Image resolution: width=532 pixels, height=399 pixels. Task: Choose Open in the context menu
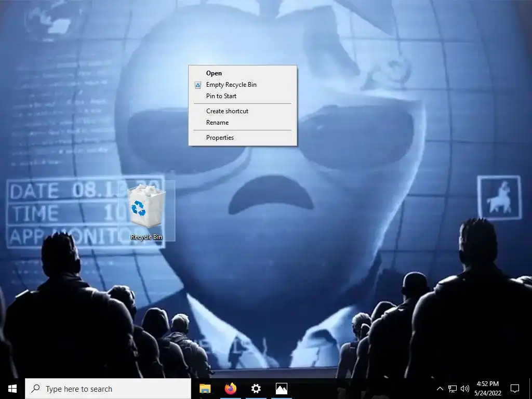click(x=242, y=73)
